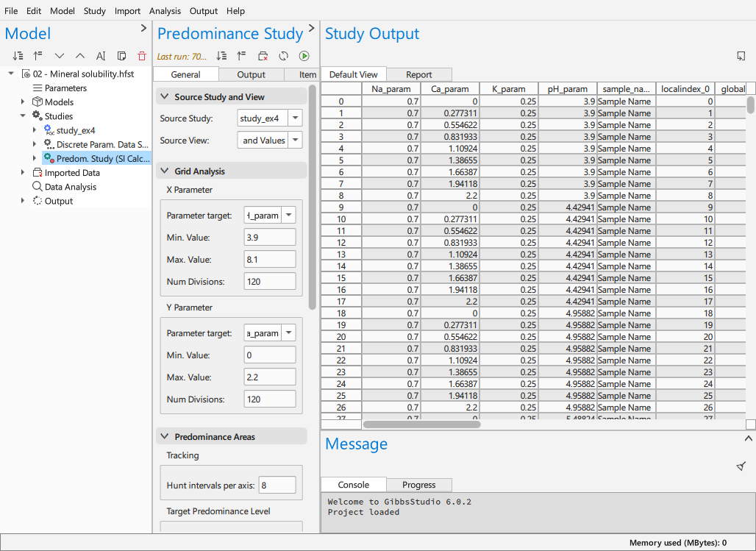Click the Hunt intervals per axis field
The height and width of the screenshot is (551, 756).
pyautogui.click(x=277, y=485)
